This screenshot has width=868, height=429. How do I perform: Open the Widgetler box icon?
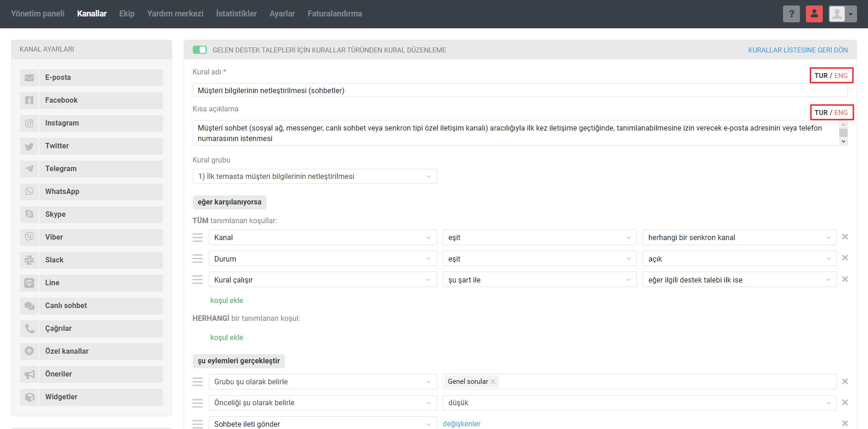click(x=29, y=397)
